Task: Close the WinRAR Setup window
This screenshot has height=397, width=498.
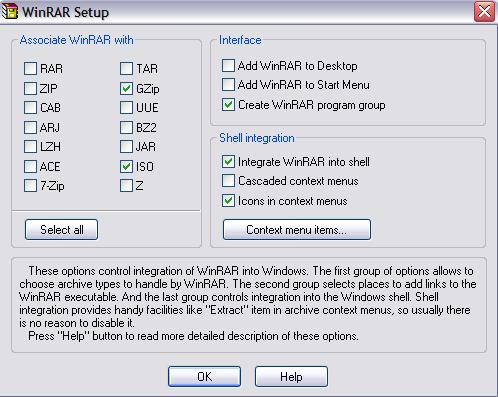Action: point(484,12)
